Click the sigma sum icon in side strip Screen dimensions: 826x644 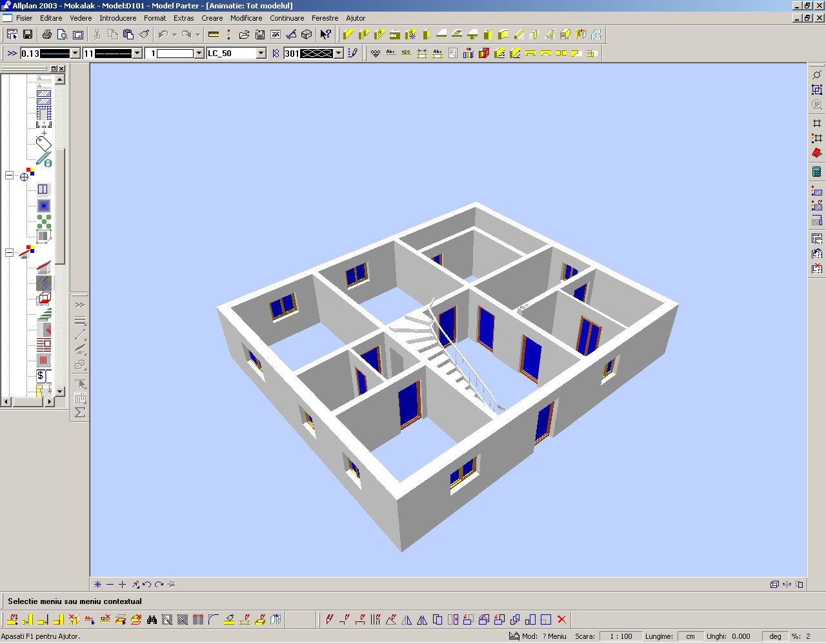tap(80, 412)
